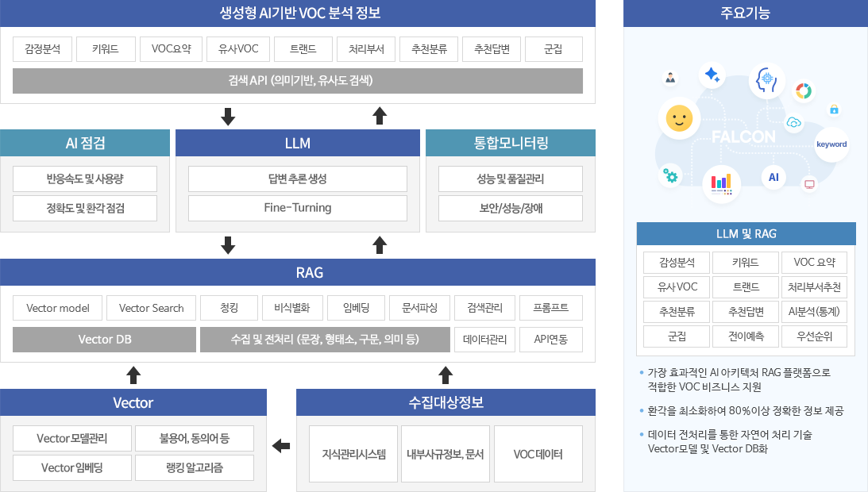This screenshot has width=868, height=492.
Task: Click the small cloud sync icon
Action: 794,122
